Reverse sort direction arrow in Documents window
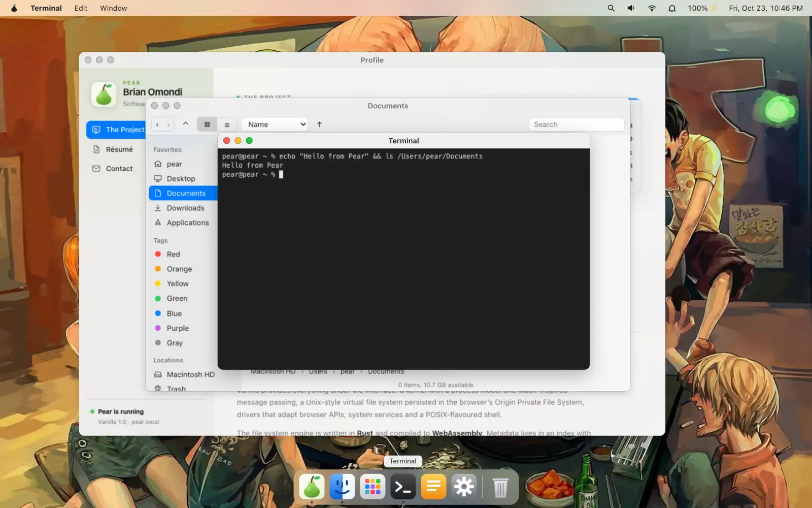 click(x=319, y=124)
